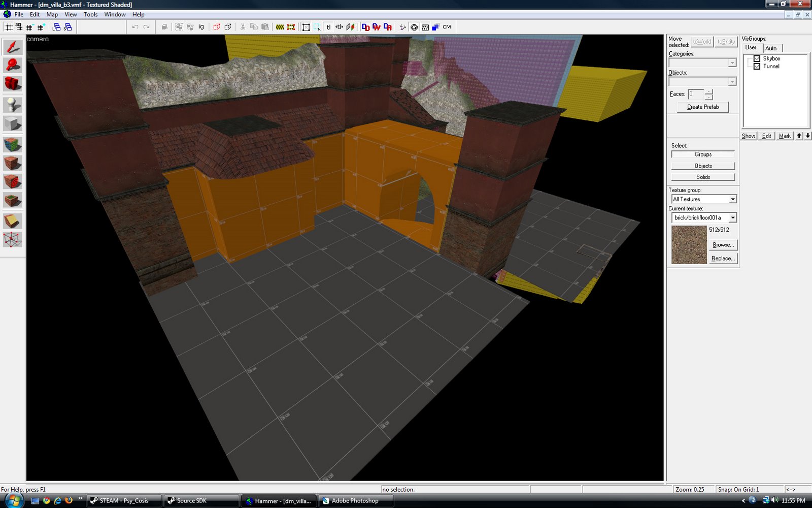
Task: Click the Larger Grid icon
Action: [x=41, y=27]
